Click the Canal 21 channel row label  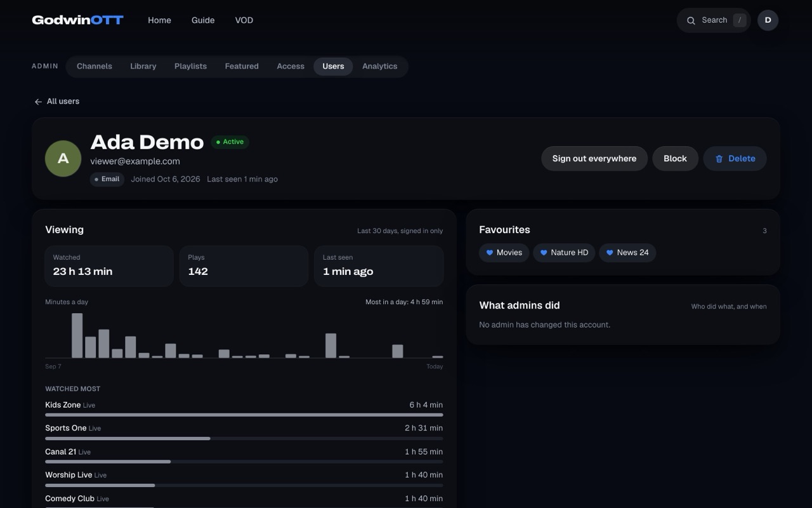(x=60, y=451)
